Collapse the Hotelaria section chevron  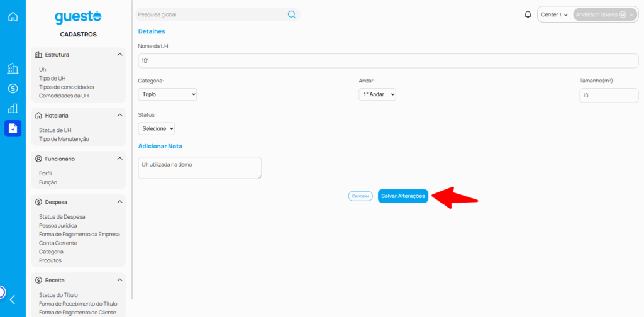coord(119,116)
